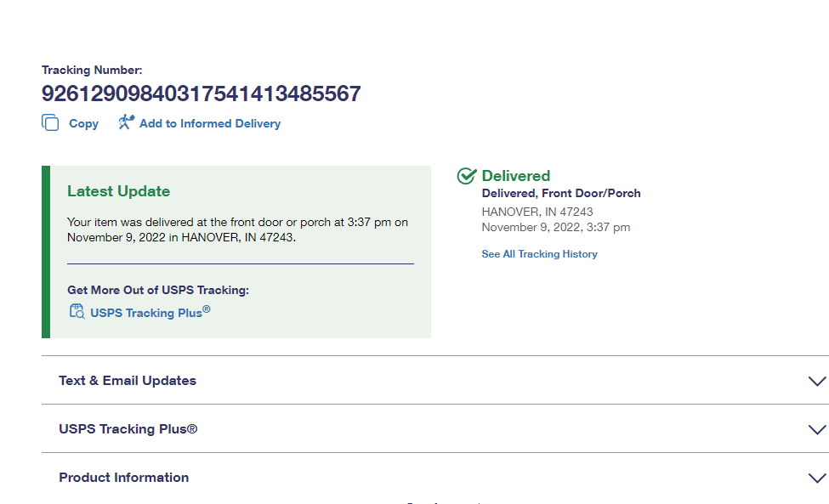The height and width of the screenshot is (504, 829).
Task: Click the HANOVER, IN 47243 location line
Action: [x=537, y=212]
